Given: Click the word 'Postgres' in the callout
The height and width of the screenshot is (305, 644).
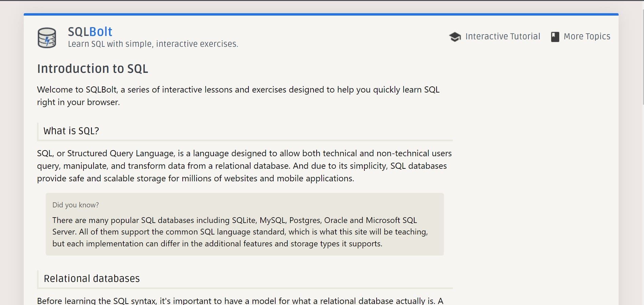Looking at the screenshot, I should point(305,220).
